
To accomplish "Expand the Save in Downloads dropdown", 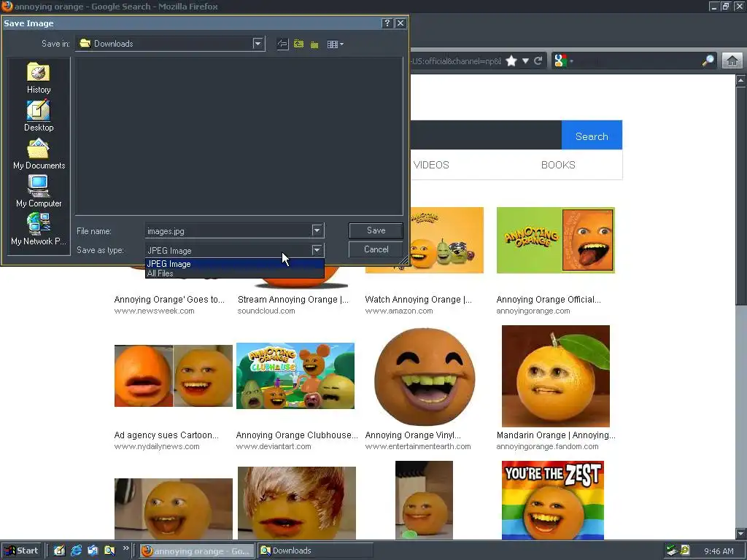I will [258, 44].
